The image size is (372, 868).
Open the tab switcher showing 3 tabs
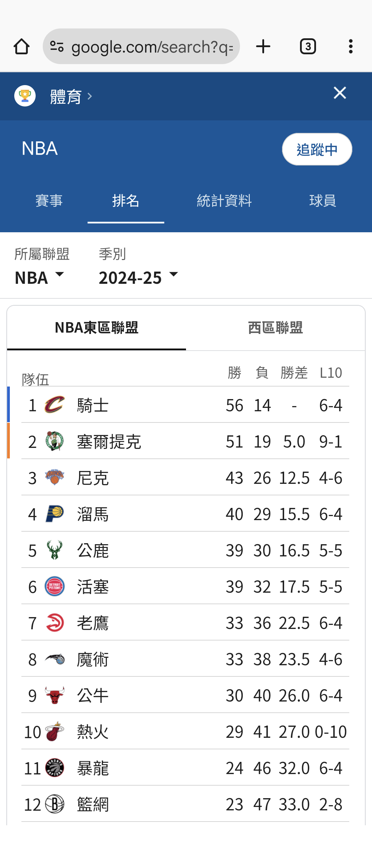[x=308, y=46]
